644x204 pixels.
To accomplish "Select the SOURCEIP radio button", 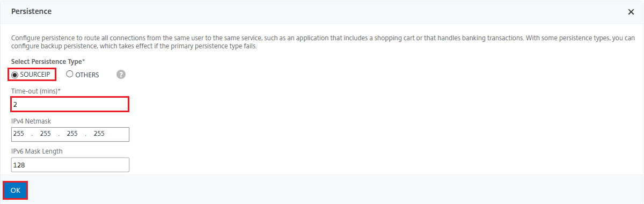I will pos(15,75).
